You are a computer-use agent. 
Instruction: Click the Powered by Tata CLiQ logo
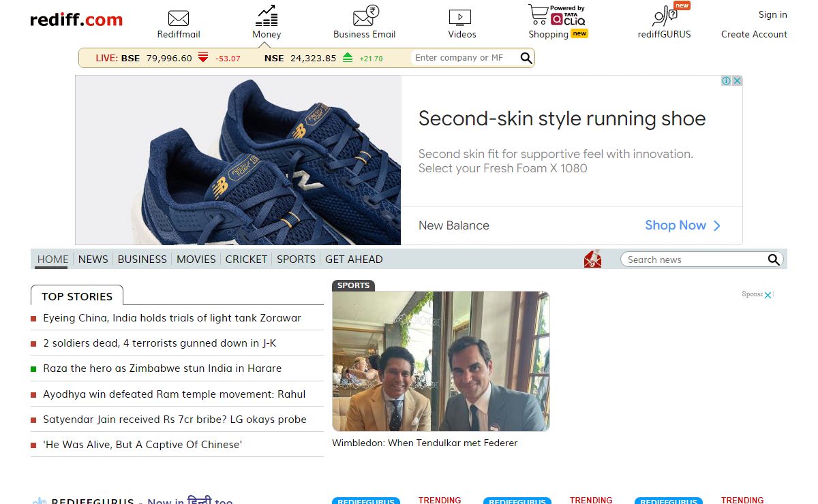568,16
